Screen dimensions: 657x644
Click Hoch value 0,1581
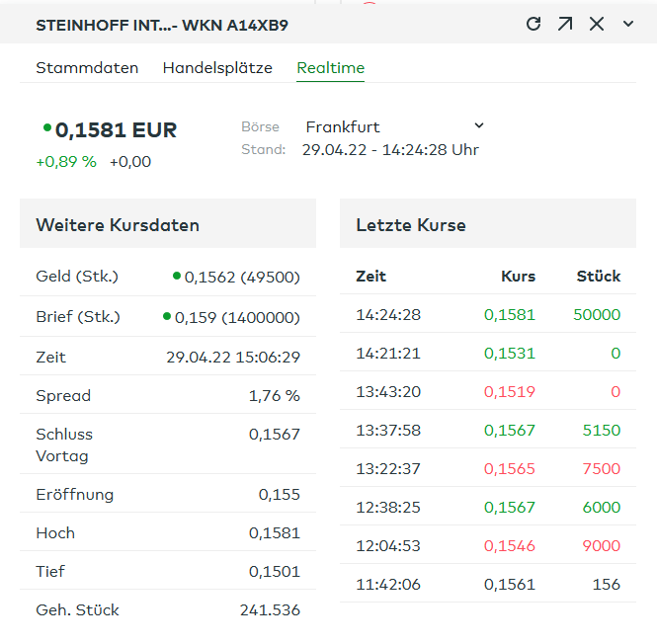(x=275, y=533)
